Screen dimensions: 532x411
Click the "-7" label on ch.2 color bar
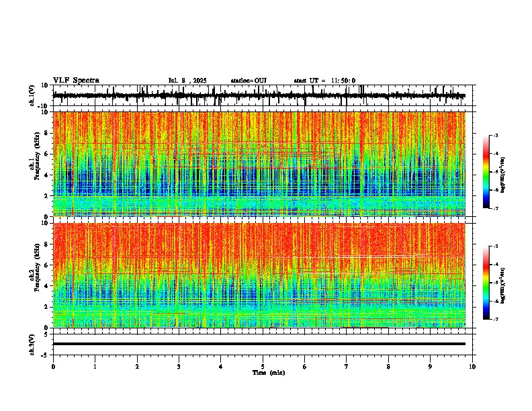(x=496, y=319)
